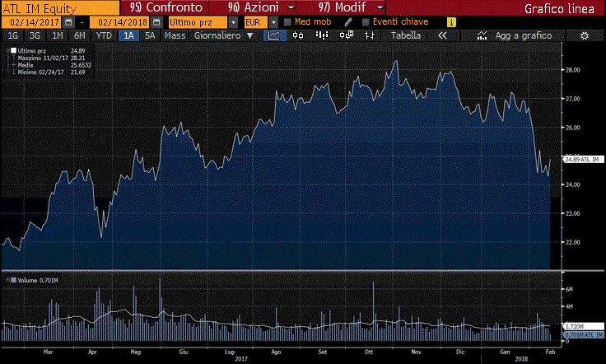This screenshot has width=606, height=364.
Task: Click the double left chevron icon
Action: tap(442, 35)
